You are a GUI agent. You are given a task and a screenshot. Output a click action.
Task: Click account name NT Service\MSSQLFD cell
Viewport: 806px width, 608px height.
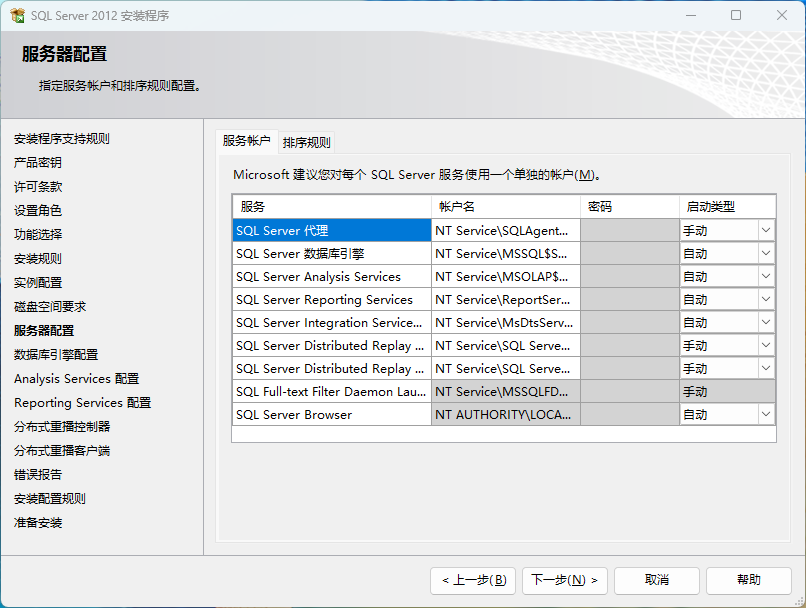[506, 391]
